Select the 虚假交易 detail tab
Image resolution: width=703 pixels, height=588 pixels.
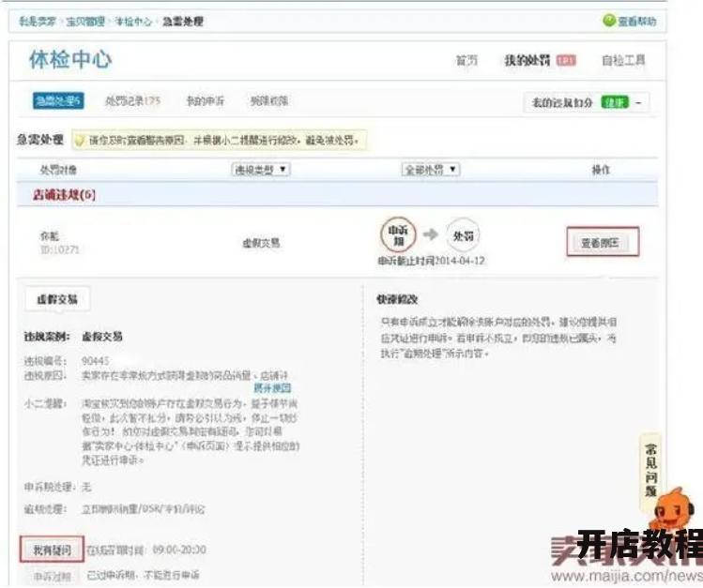click(57, 299)
